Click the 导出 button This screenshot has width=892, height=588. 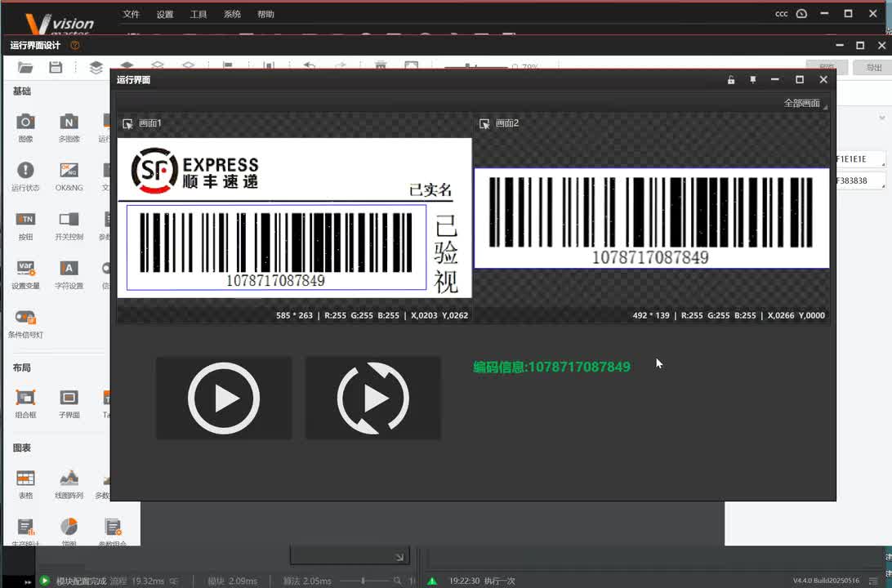[873, 68]
